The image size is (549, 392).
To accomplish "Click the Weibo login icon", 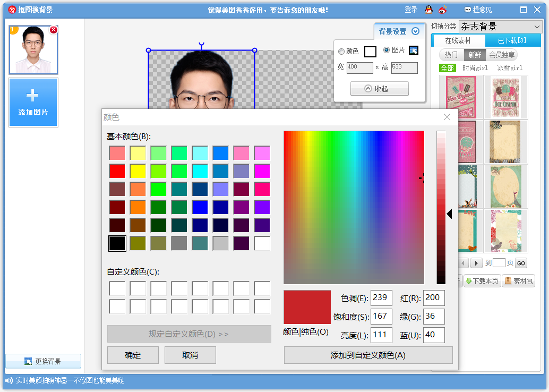I will [443, 10].
